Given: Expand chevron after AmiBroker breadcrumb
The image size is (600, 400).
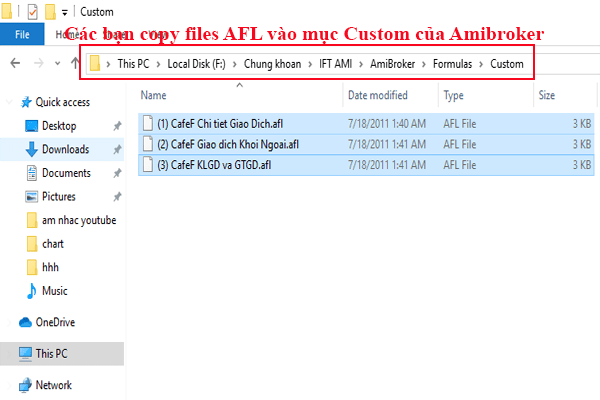Looking at the screenshot, I should 424,64.
